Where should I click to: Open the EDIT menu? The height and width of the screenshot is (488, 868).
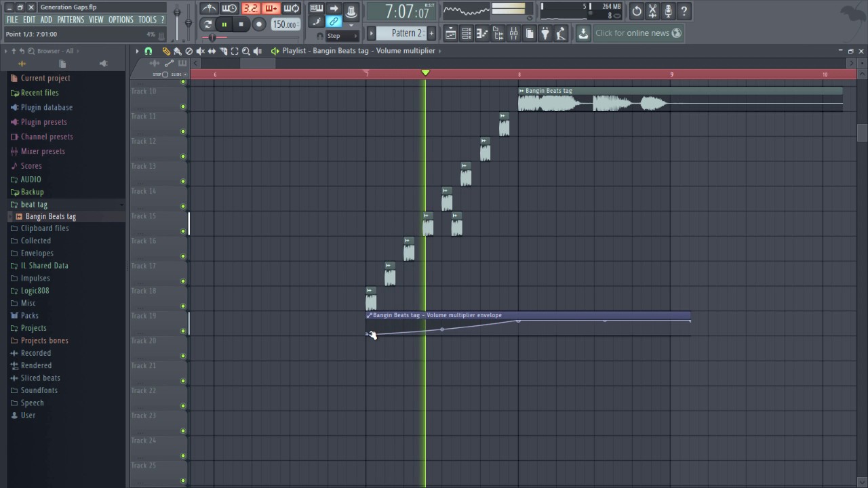pos(29,20)
